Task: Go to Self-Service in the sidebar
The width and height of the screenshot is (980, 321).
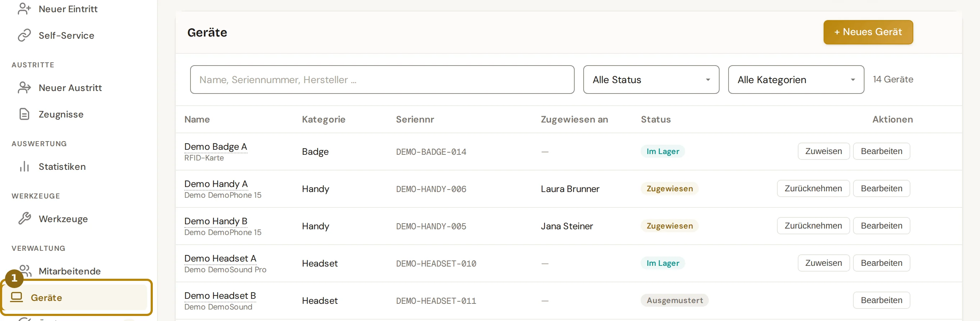Action: (x=66, y=35)
